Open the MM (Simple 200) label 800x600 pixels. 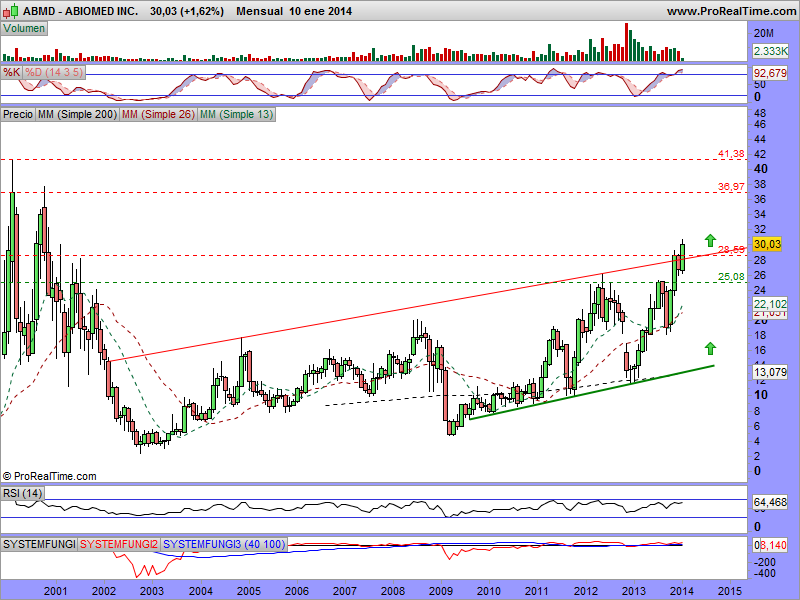tap(77, 114)
